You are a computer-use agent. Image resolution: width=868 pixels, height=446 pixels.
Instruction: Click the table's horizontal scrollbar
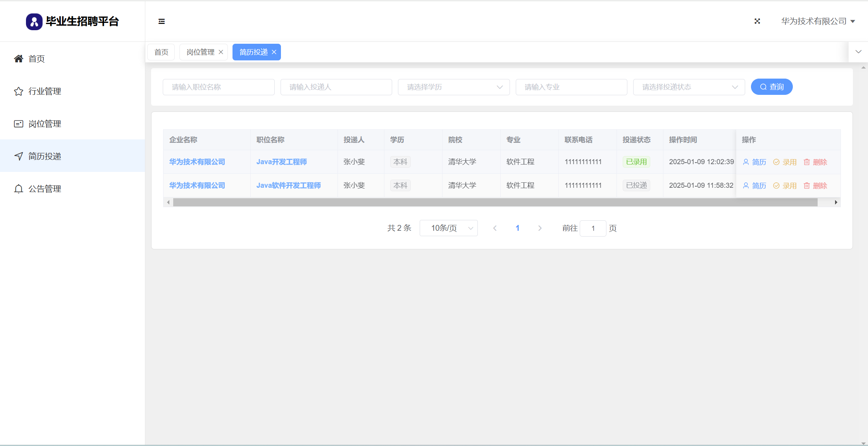[x=495, y=202]
